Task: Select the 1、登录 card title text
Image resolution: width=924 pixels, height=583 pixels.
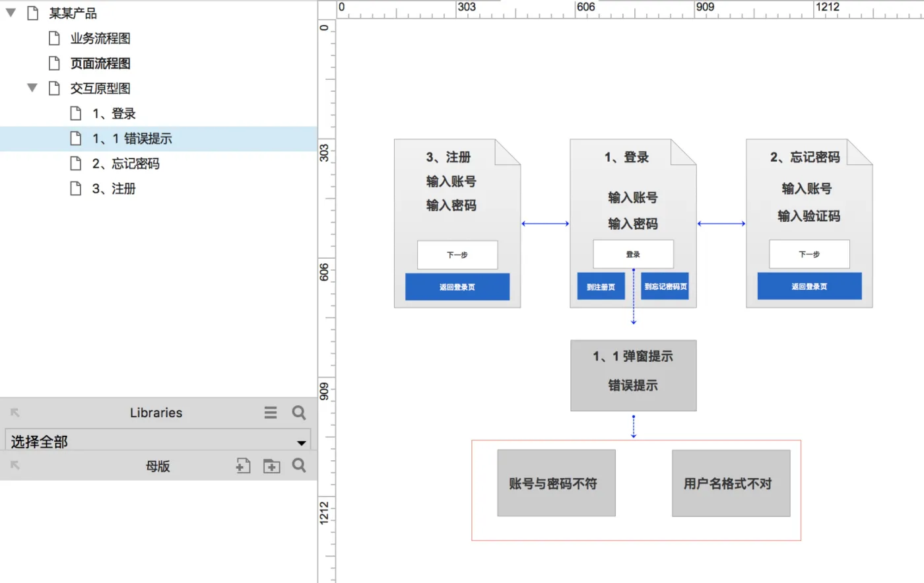Action: pos(627,157)
